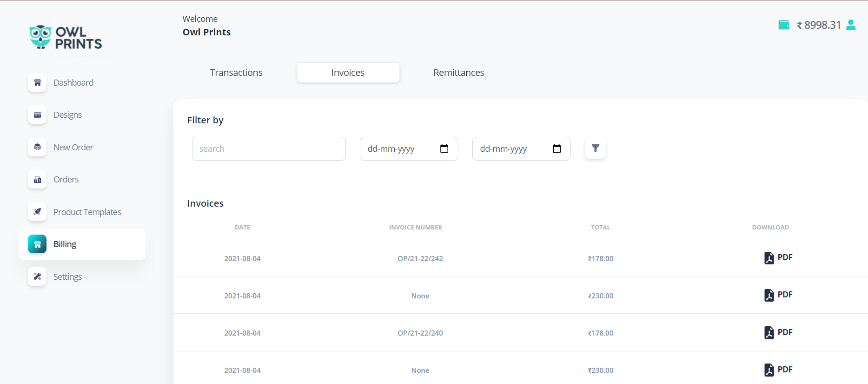Go to Dashboard in sidebar
868x384 pixels.
coord(73,82)
